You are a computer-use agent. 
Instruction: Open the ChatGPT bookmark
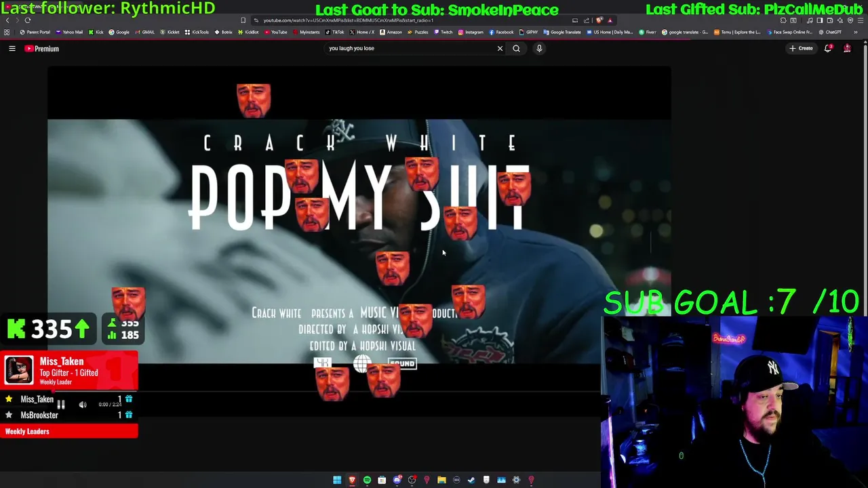pyautogui.click(x=830, y=32)
